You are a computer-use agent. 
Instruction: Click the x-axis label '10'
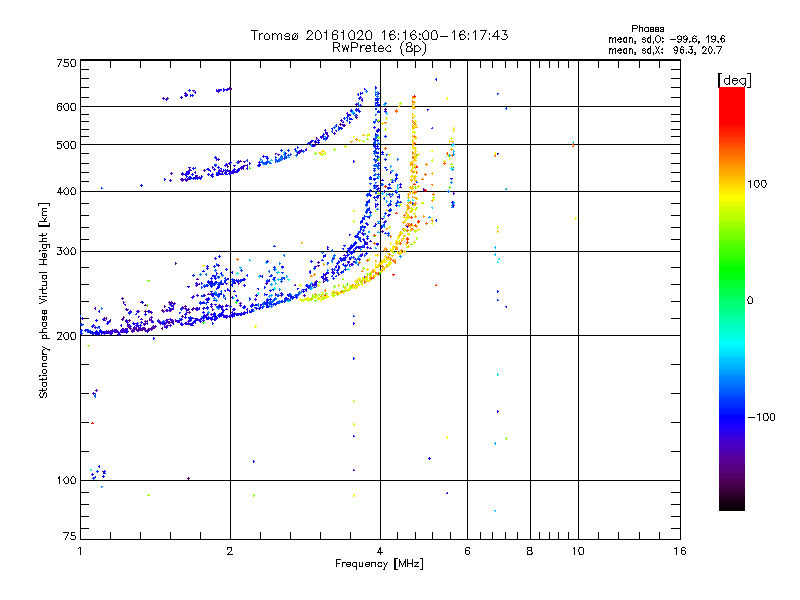(578, 551)
